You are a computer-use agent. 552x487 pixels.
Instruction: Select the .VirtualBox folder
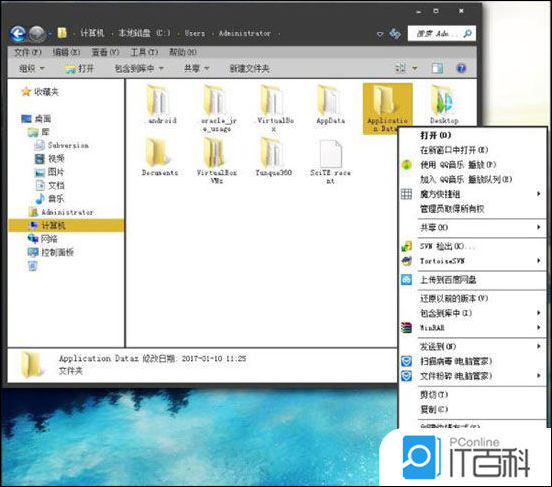pyautogui.click(x=274, y=108)
